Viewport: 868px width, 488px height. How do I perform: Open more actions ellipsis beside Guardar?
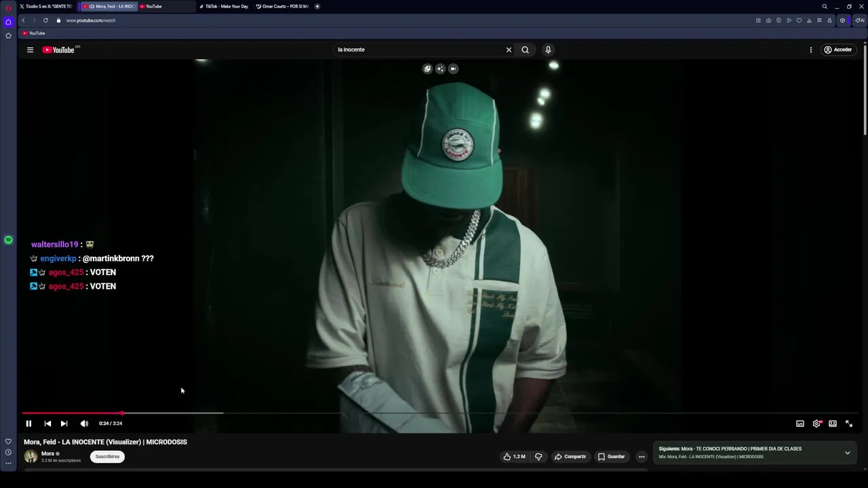click(x=642, y=457)
